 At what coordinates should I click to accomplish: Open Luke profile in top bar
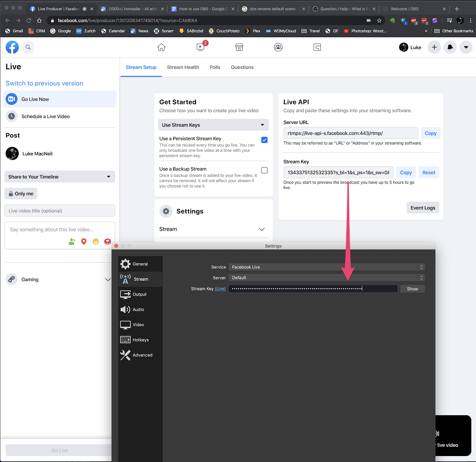(410, 47)
